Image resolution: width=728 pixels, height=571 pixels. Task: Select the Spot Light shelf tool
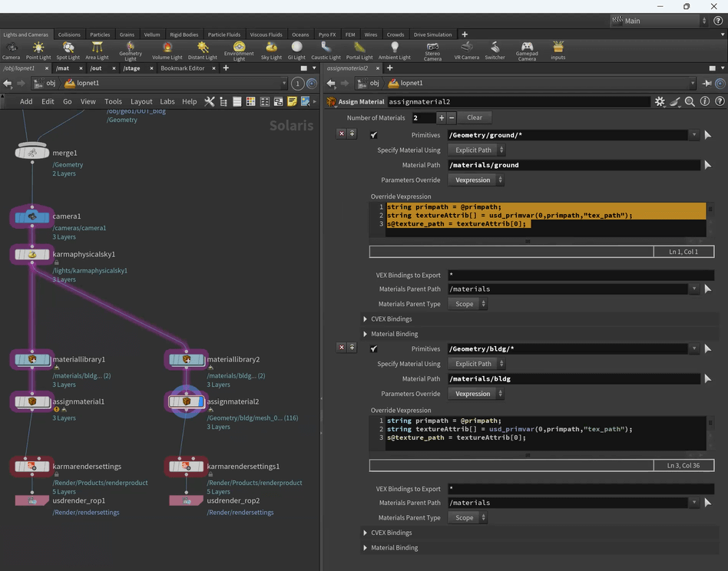pyautogui.click(x=68, y=50)
